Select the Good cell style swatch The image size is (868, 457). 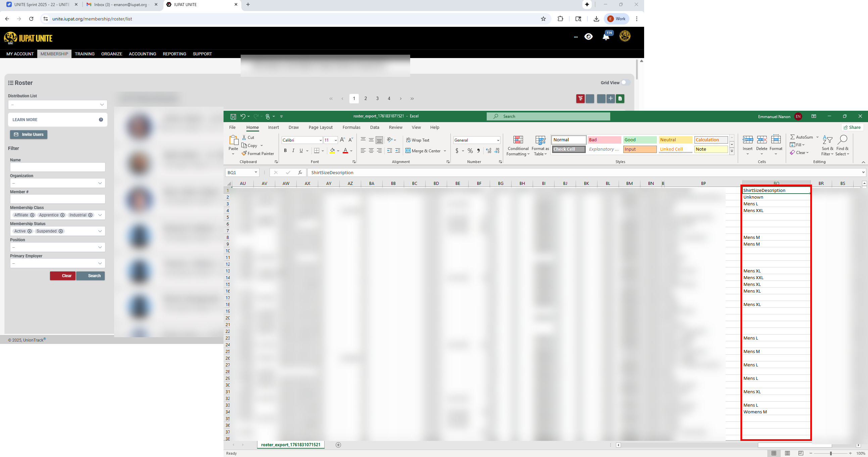pos(639,140)
